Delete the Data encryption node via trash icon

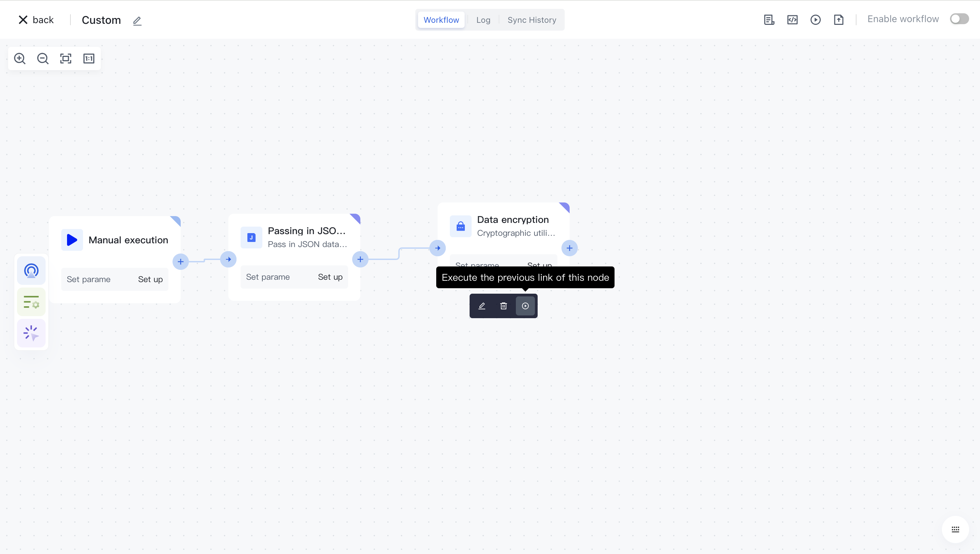pos(503,306)
